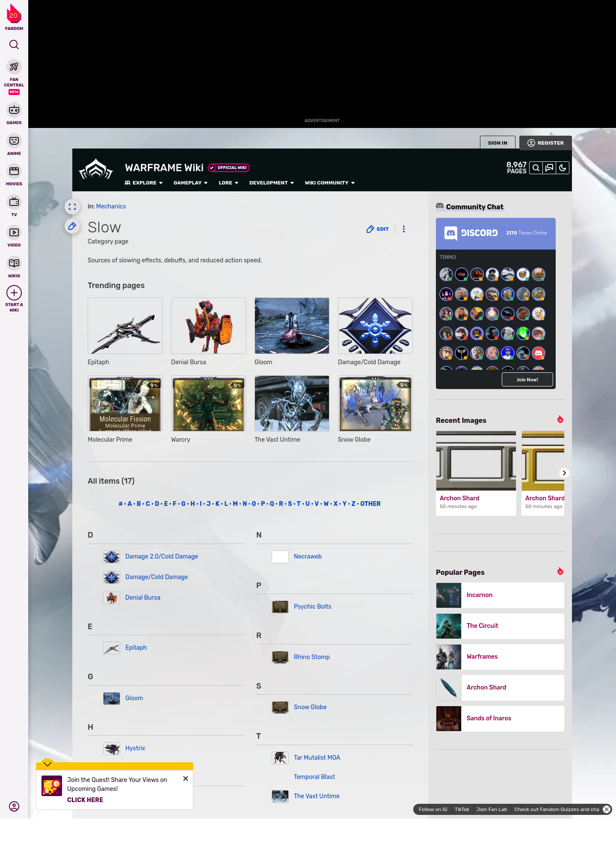Open the wiki discussions icon

tap(549, 168)
